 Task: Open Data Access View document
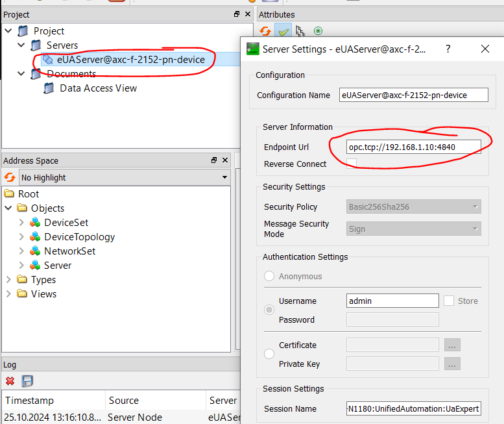98,88
